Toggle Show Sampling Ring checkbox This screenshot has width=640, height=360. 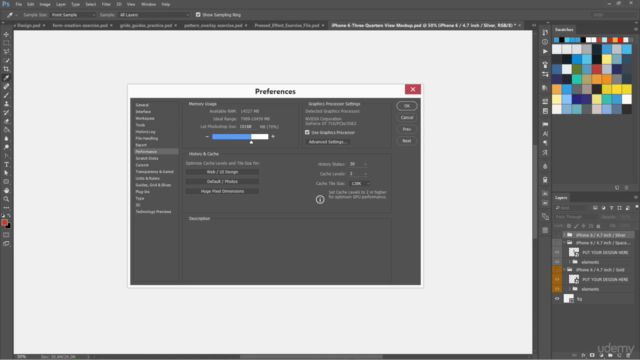pos(198,15)
